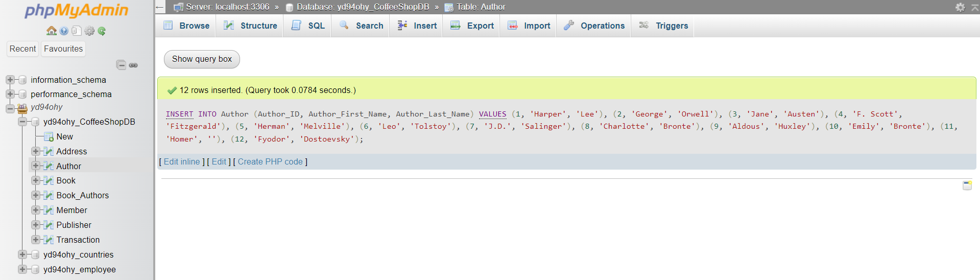Click the Transaction table icon in tree
980x280 pixels.
click(49, 240)
